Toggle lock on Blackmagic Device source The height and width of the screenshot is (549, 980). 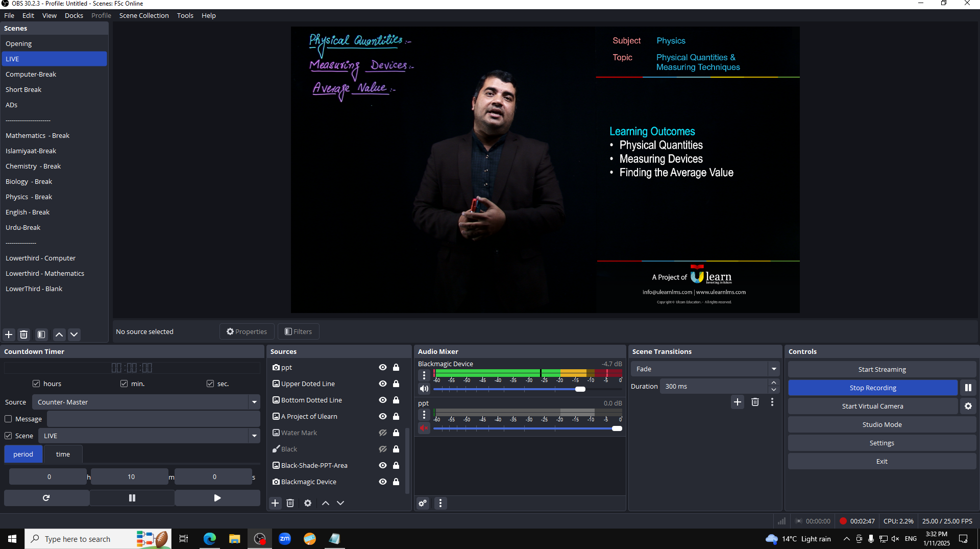[396, 482]
